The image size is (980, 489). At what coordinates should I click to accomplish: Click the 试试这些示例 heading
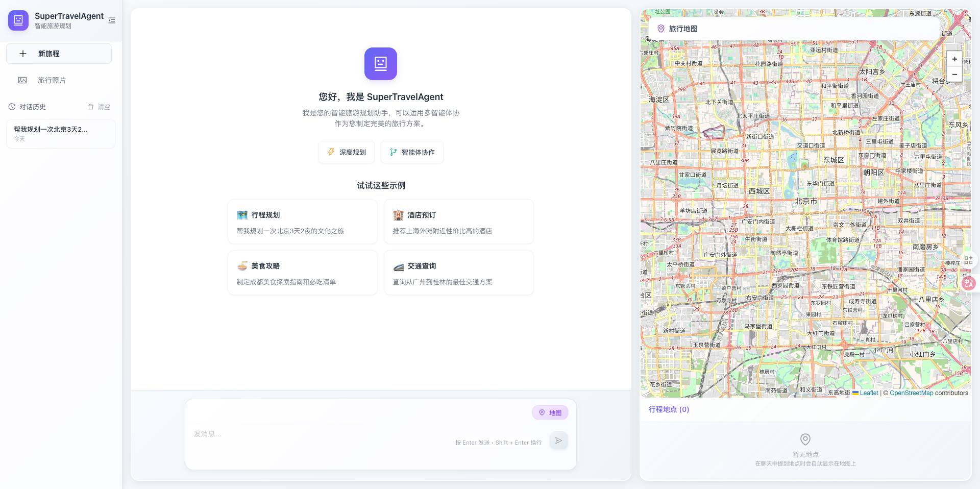381,185
